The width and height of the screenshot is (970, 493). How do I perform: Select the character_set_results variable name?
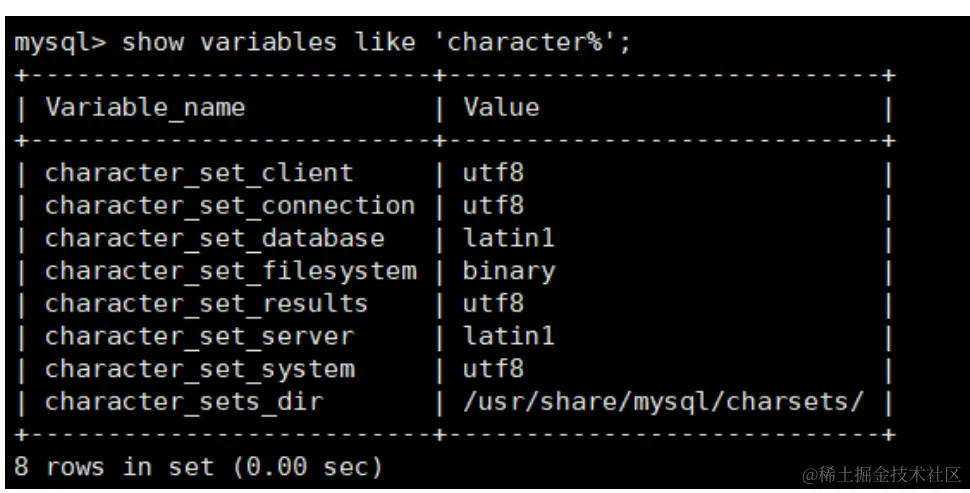206,303
